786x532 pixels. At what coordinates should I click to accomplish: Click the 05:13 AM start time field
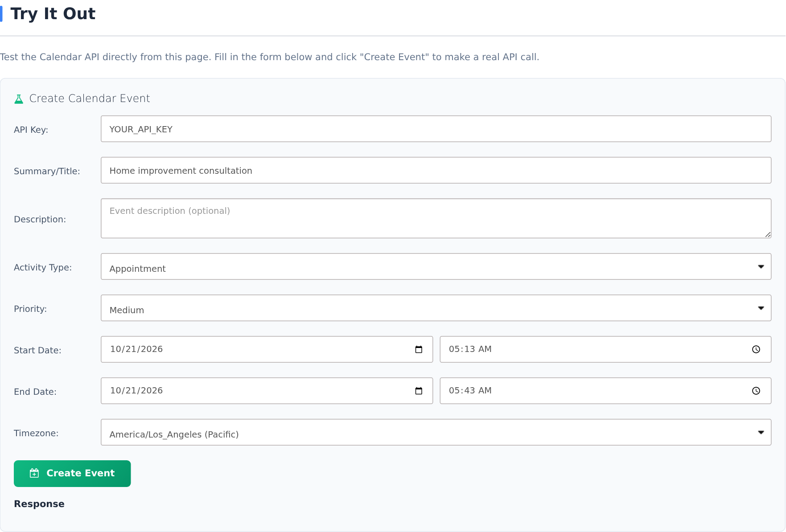pos(605,349)
